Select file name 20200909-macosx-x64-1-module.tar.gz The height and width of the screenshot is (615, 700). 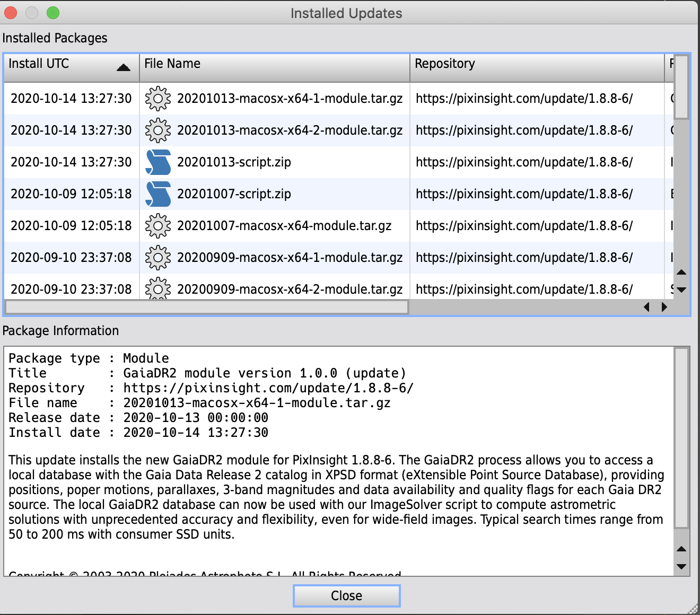(290, 258)
